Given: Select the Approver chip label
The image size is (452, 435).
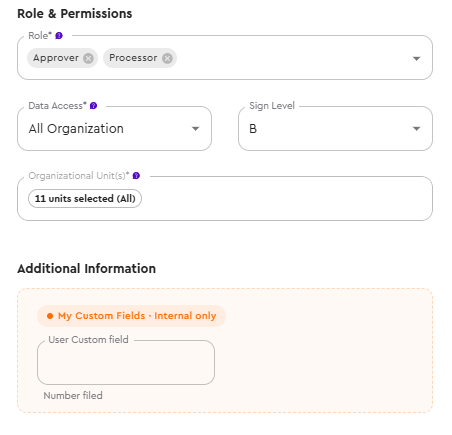Looking at the screenshot, I should (56, 58).
